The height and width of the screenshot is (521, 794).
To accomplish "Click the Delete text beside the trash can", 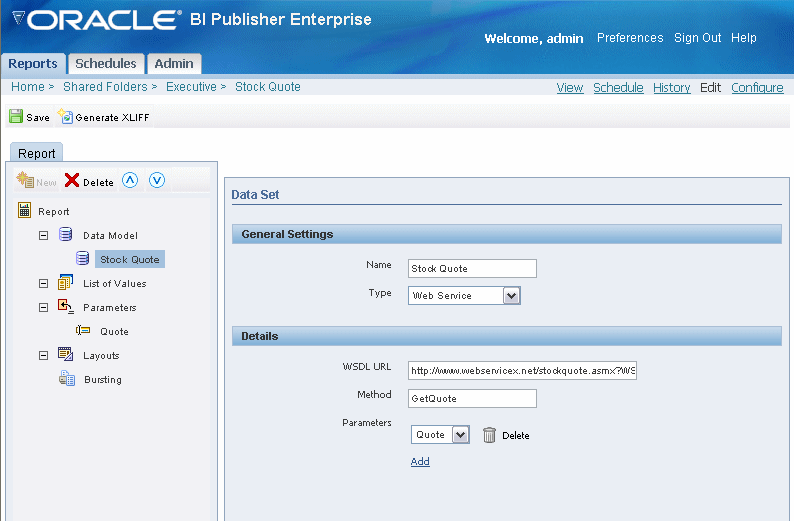I will point(515,435).
